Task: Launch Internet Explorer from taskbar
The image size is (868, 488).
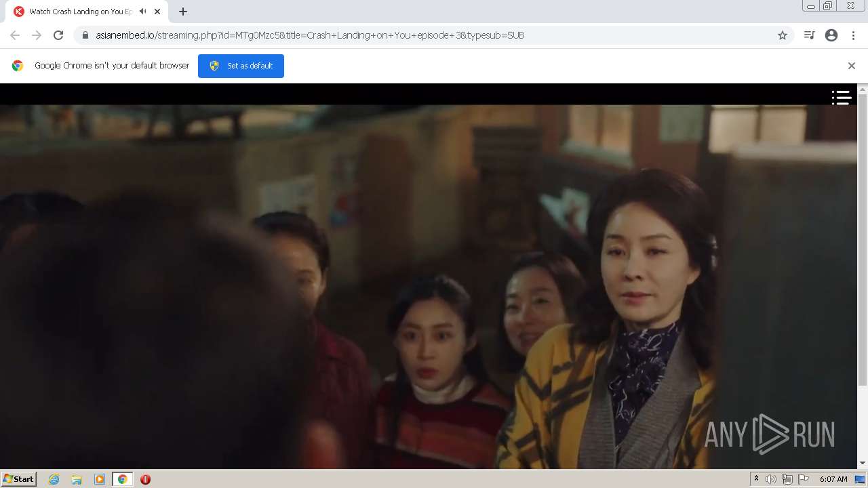Action: click(54, 479)
